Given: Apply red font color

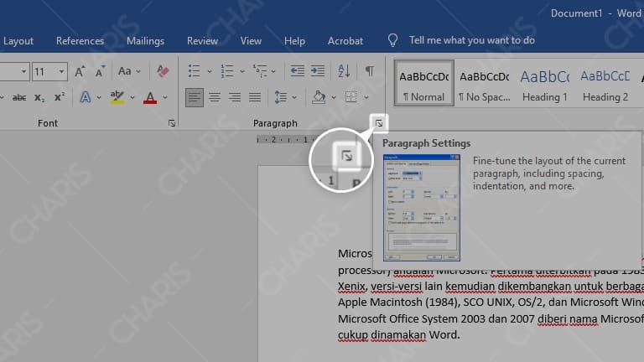Looking at the screenshot, I should [150, 97].
